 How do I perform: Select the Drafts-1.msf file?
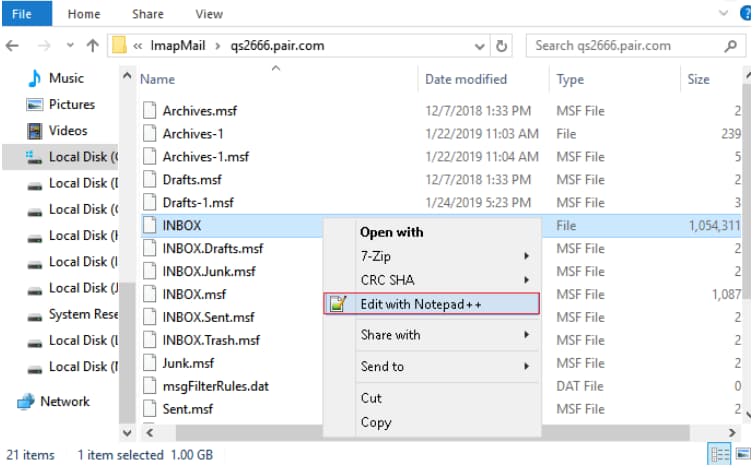click(x=198, y=203)
